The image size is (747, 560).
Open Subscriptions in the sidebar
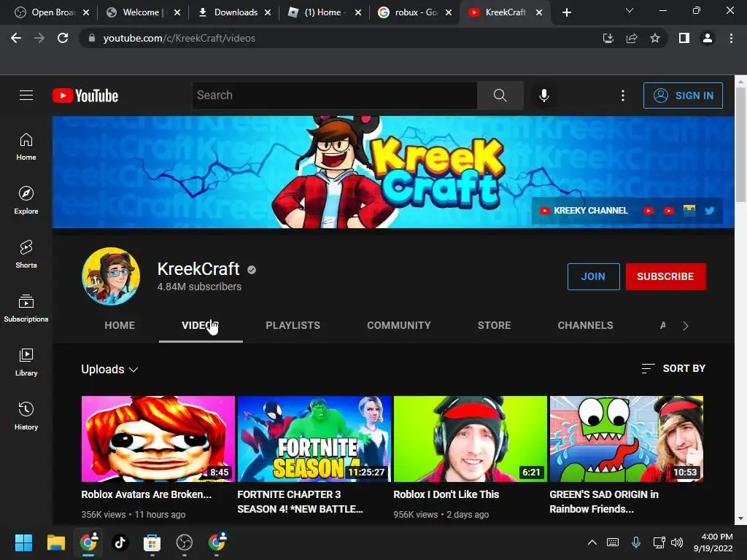pos(26,308)
